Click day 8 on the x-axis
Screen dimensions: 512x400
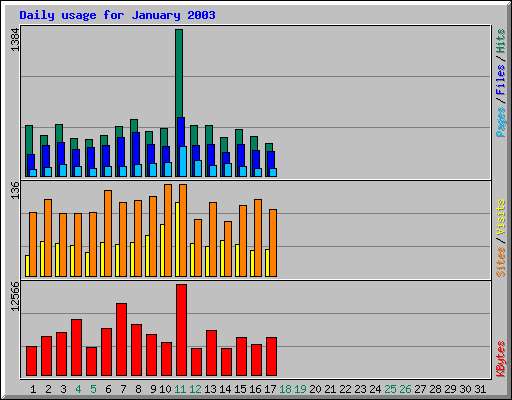[138, 389]
